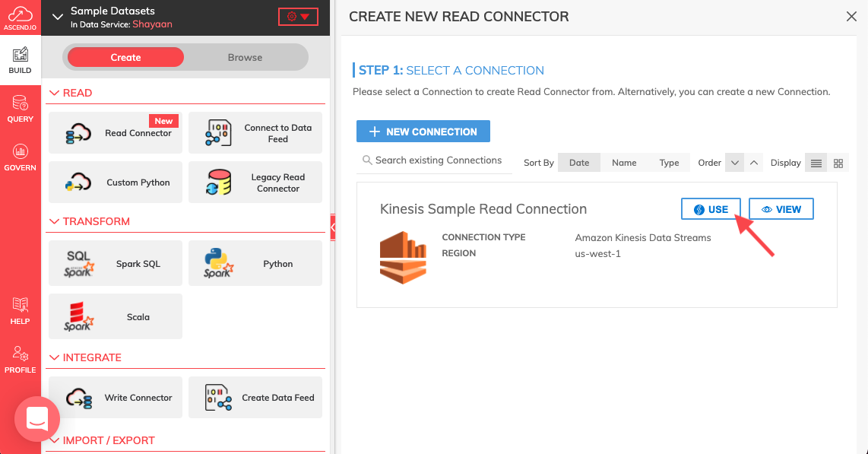Viewport: 868px width, 454px height.
Task: Click the Amazon Kinesis Data Streams text
Action: point(643,237)
